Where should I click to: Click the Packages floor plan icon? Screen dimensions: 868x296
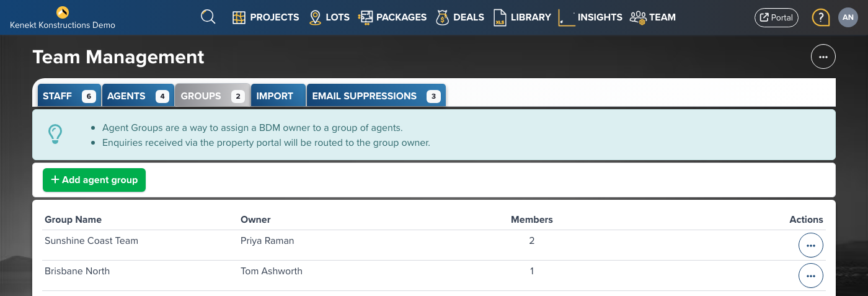pos(365,17)
